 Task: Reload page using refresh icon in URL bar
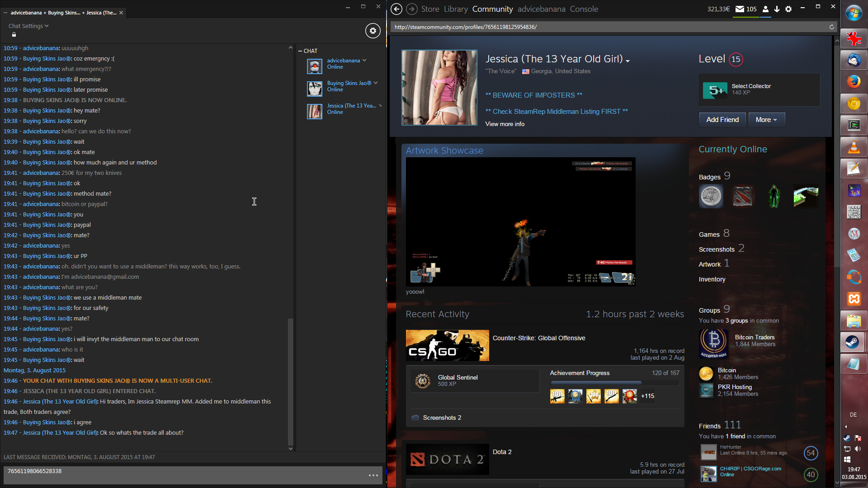(x=831, y=27)
